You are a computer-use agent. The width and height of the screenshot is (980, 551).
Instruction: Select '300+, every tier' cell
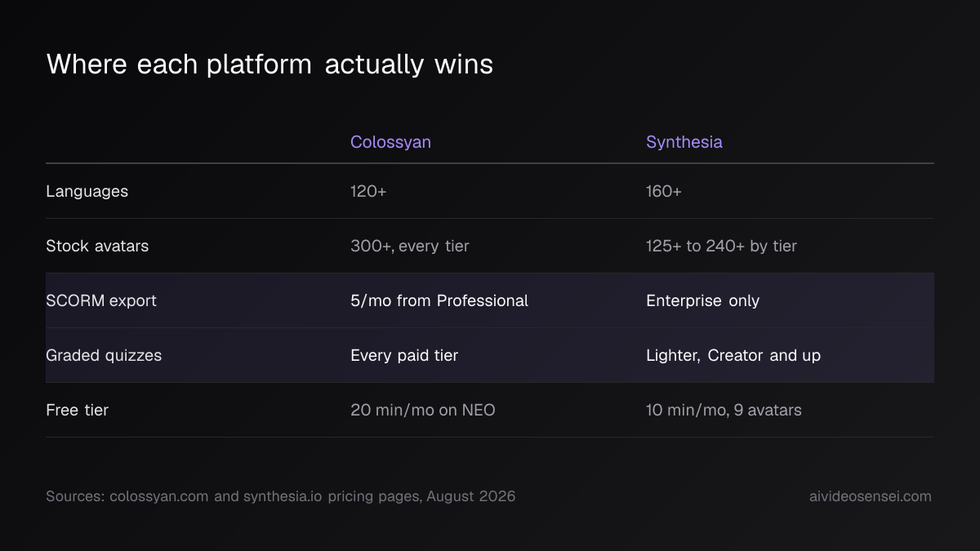pyautogui.click(x=410, y=247)
